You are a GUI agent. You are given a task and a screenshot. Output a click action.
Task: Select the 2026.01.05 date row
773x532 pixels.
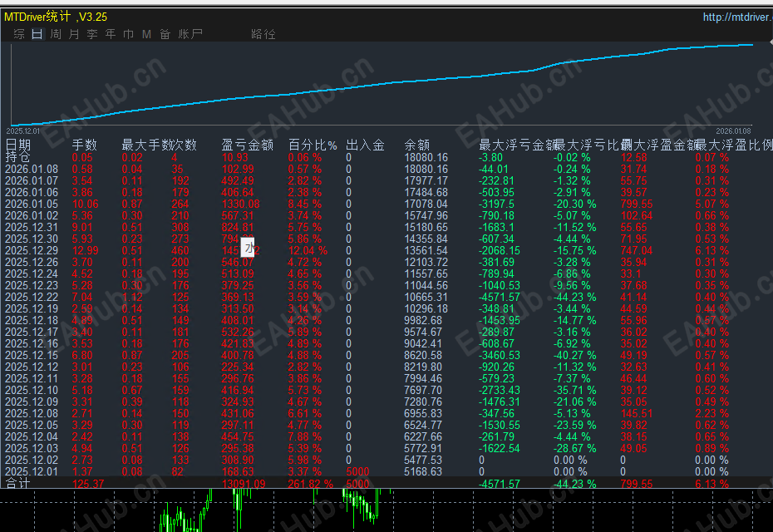[x=32, y=204]
